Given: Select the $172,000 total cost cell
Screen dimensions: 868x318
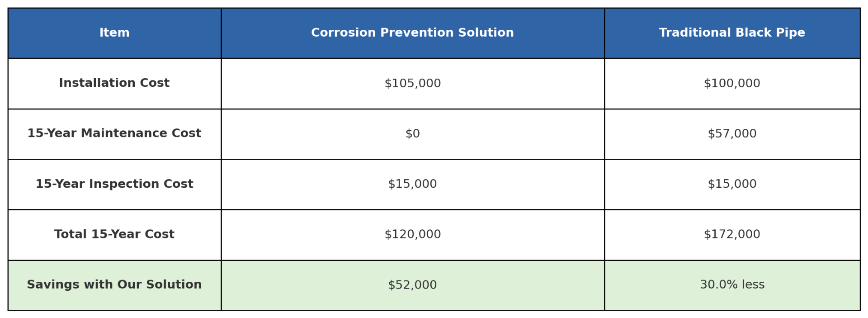Looking at the screenshot, I should 732,234.
